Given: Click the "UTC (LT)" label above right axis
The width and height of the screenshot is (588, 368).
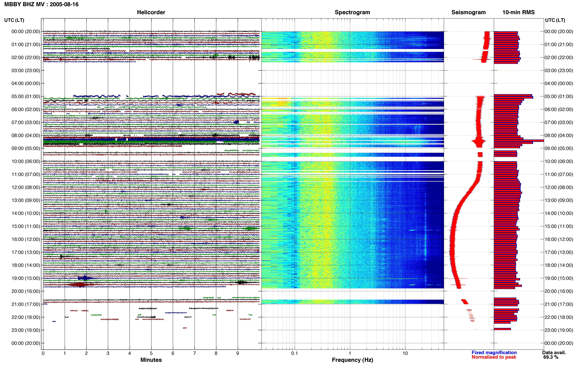Looking at the screenshot, I should pos(555,20).
